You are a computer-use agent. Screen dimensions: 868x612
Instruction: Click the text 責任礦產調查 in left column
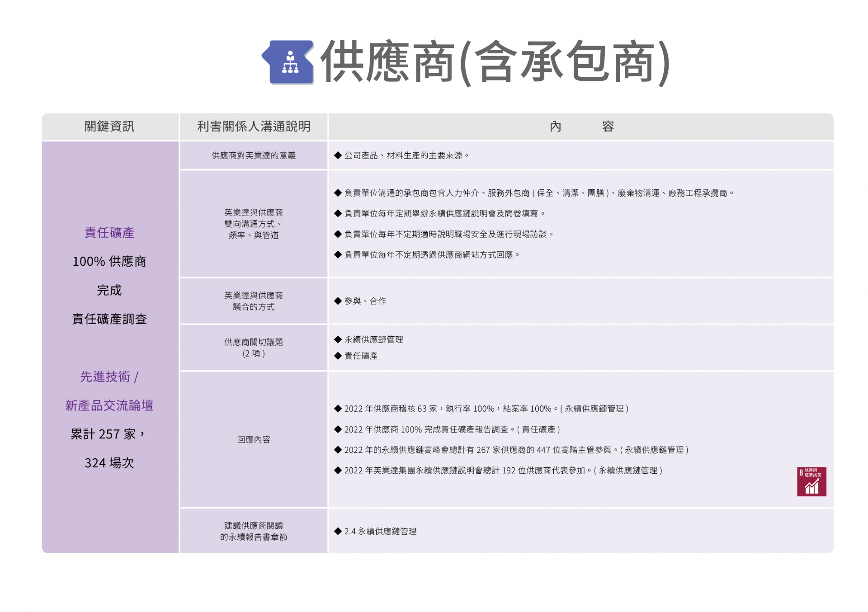(x=109, y=319)
